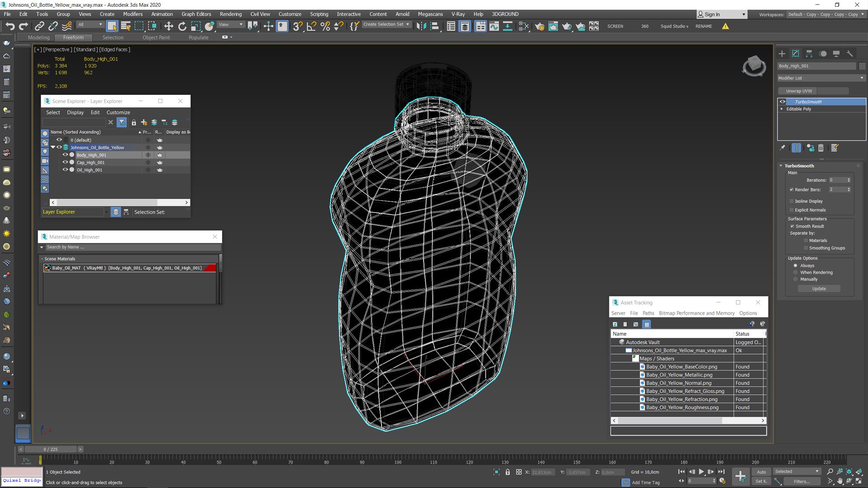Select the Manually update radio option
Image resolution: width=868 pixels, height=488 pixels.
coord(795,279)
